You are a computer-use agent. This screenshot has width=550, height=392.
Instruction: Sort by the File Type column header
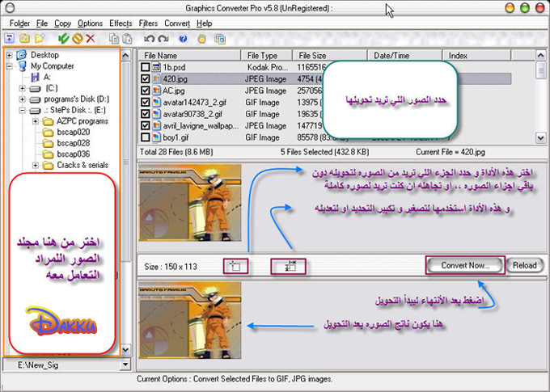coord(267,56)
